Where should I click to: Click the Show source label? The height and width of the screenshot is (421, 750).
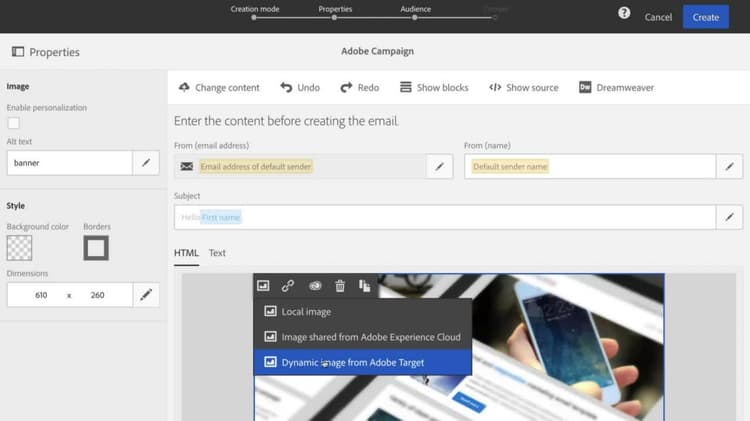point(532,88)
